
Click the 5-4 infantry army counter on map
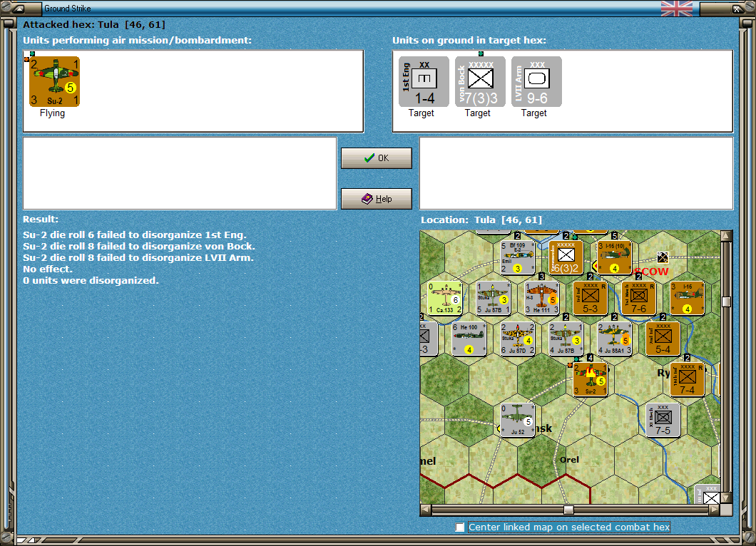pyautogui.click(x=663, y=339)
